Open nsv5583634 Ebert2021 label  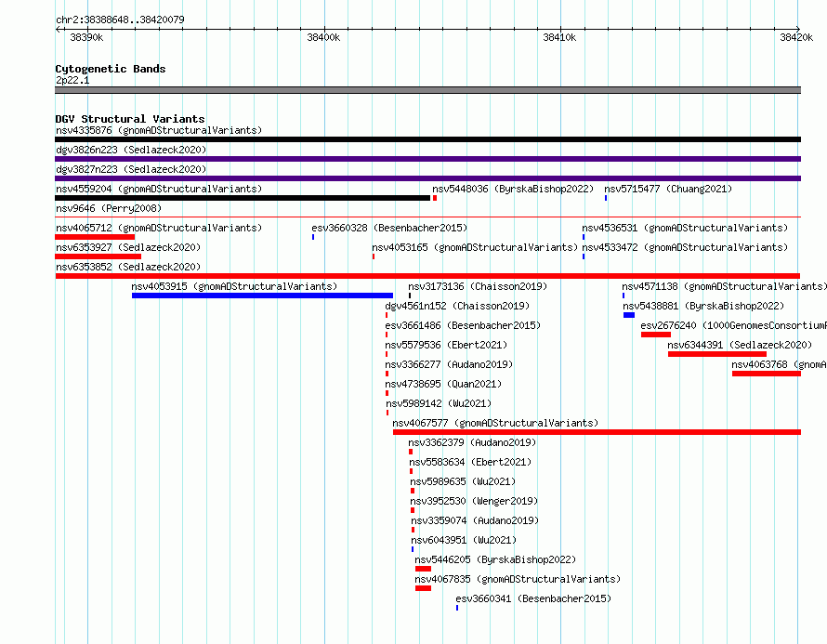pyautogui.click(x=470, y=462)
